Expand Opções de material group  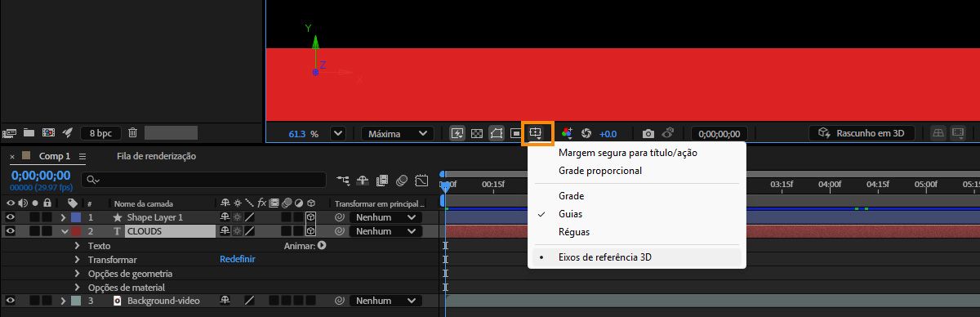(x=78, y=287)
